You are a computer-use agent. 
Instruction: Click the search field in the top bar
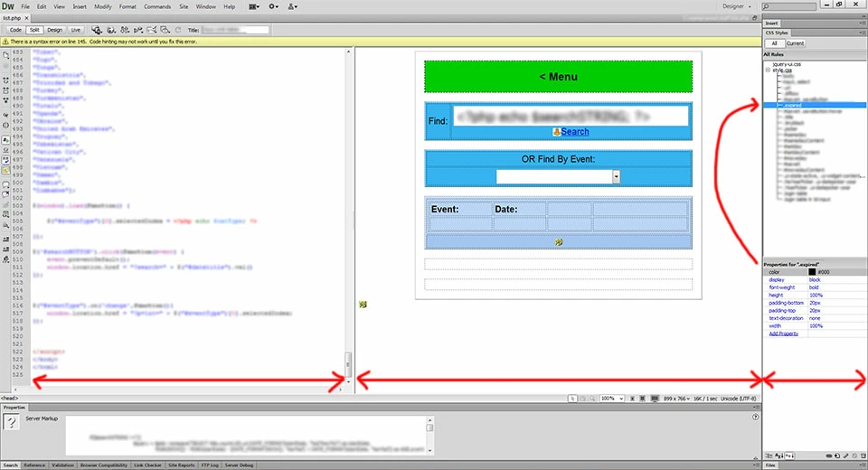tap(788, 6)
